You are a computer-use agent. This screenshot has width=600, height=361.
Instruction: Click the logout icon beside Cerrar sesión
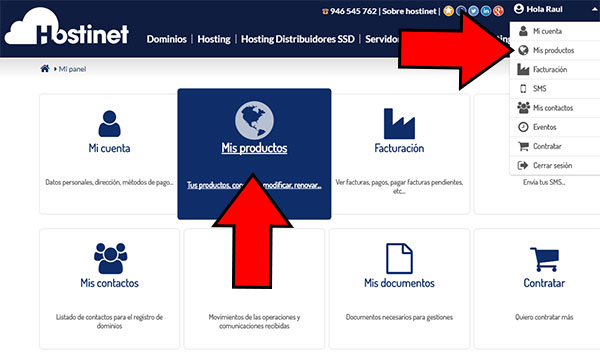click(x=523, y=165)
